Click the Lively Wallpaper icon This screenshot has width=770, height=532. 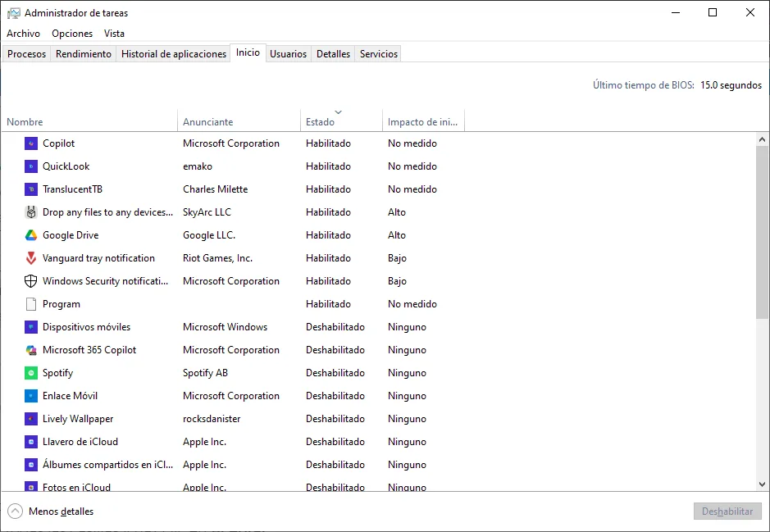(x=31, y=419)
